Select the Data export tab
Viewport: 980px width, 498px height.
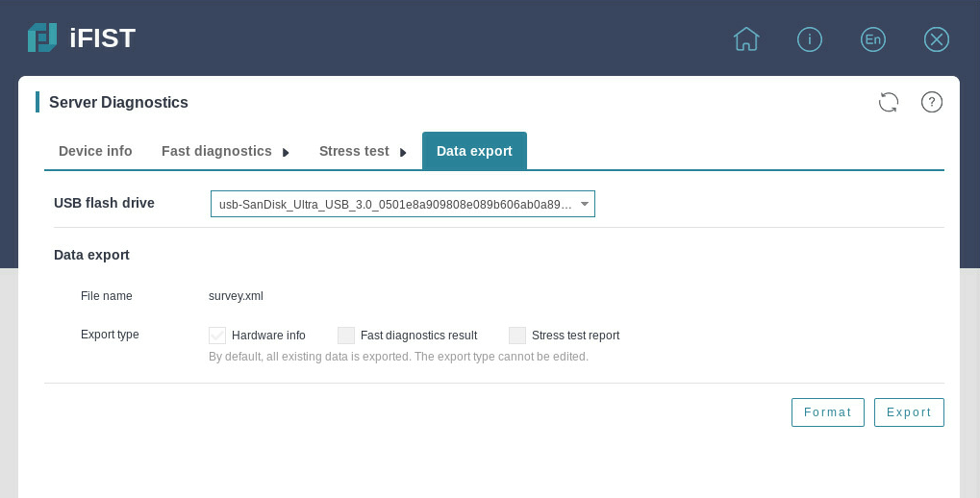(x=474, y=151)
